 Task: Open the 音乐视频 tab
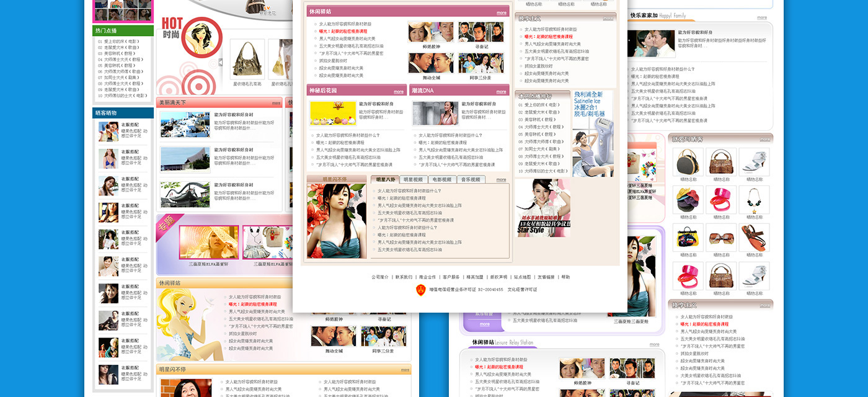pos(471,180)
